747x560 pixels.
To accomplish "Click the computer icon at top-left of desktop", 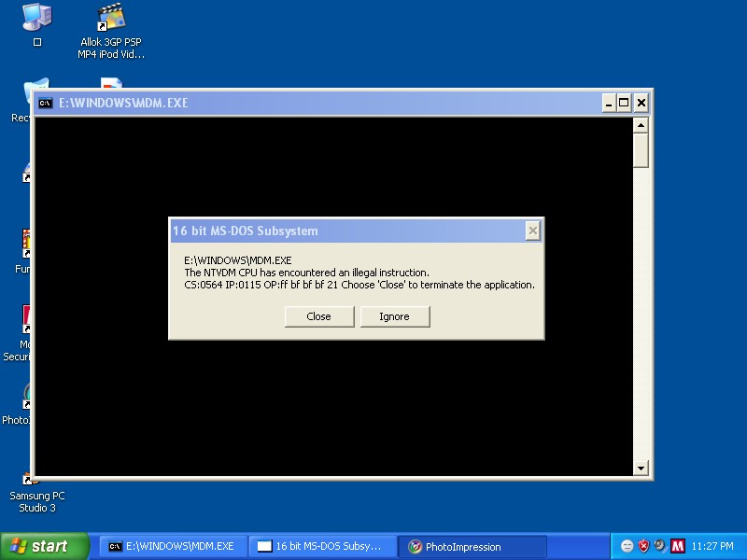I will [x=36, y=18].
